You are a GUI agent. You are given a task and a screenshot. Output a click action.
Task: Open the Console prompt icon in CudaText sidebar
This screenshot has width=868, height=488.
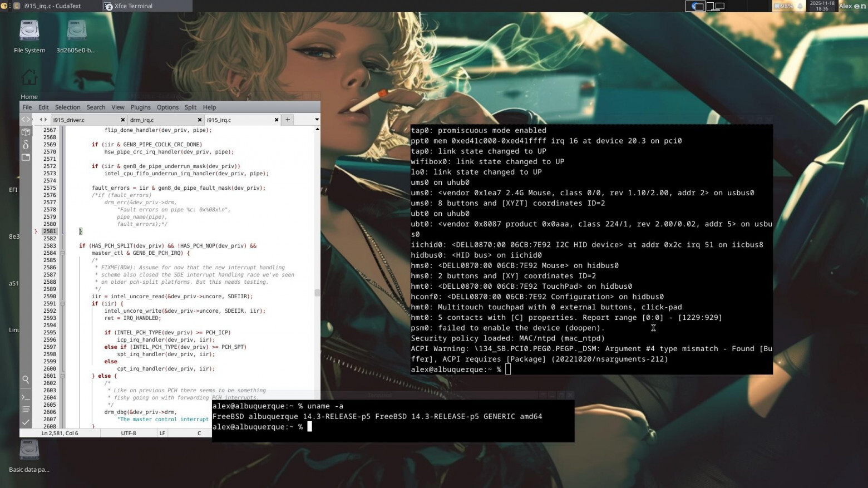pyautogui.click(x=26, y=397)
